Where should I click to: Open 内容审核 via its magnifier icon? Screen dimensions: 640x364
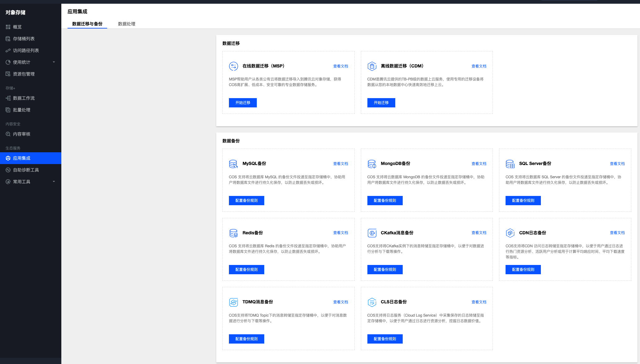point(8,134)
